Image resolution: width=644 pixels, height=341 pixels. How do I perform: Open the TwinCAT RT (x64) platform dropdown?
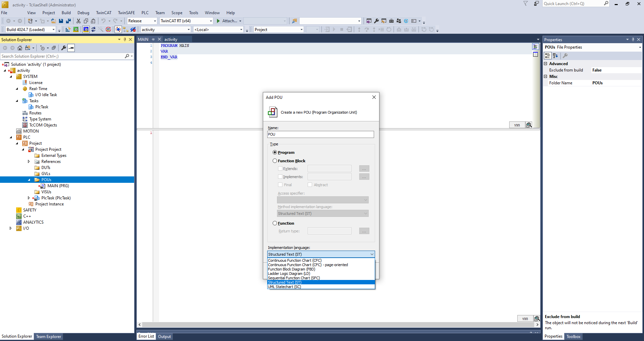pos(186,21)
